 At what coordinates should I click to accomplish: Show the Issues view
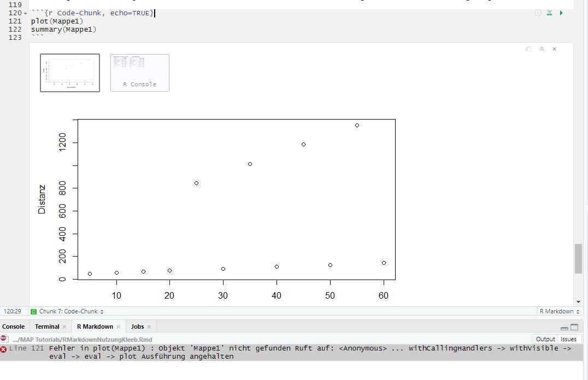point(568,339)
